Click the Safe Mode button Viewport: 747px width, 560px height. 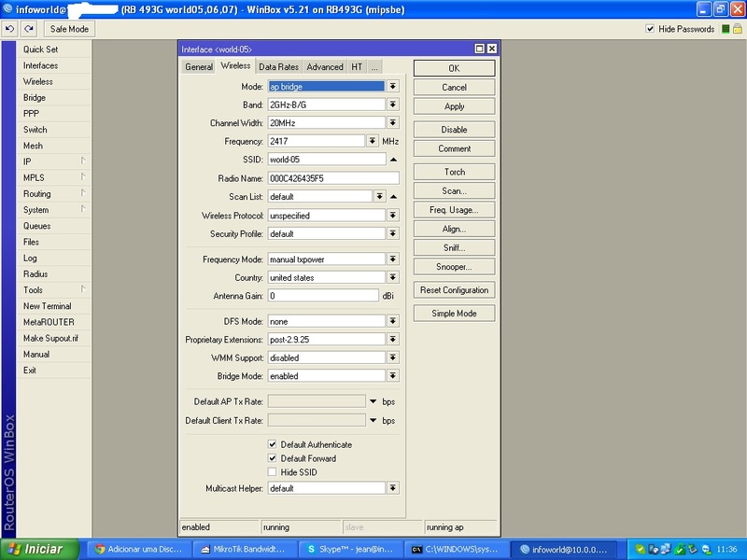coord(69,29)
